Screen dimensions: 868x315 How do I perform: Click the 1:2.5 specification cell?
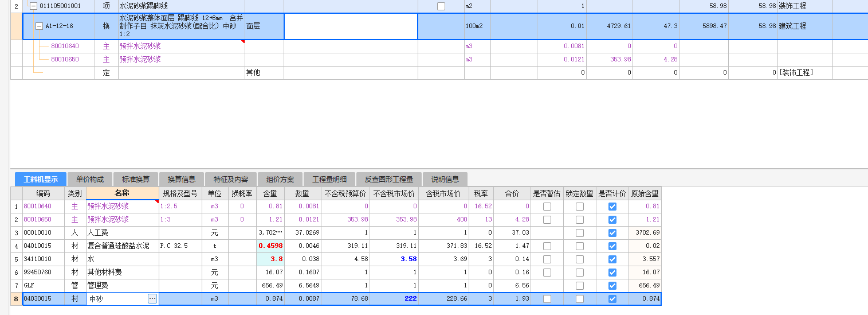[x=180, y=207]
